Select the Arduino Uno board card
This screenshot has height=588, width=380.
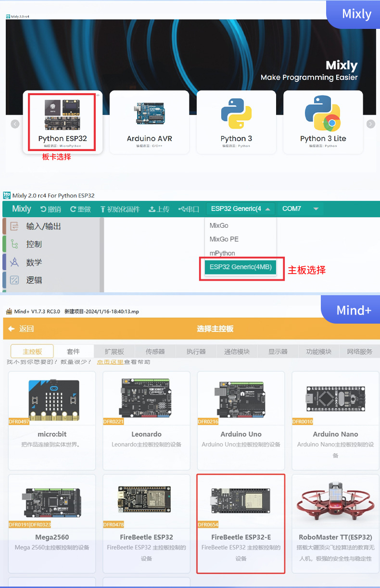[241, 420]
